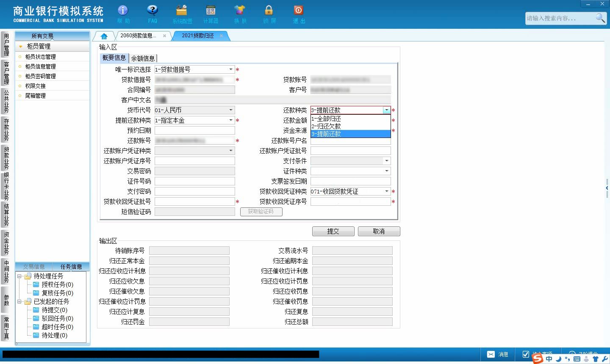Open the Sogou soft keyboard icon

577,359
